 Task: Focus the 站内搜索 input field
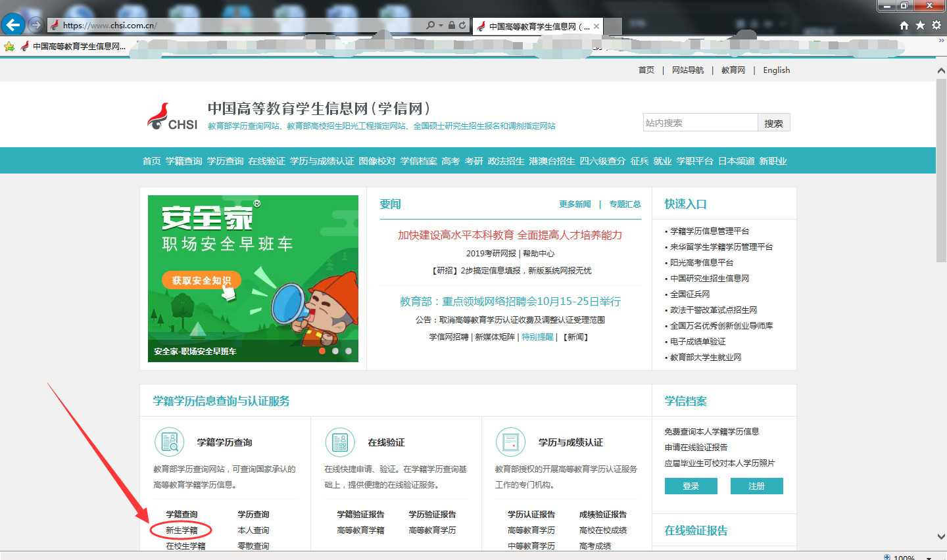tap(700, 123)
